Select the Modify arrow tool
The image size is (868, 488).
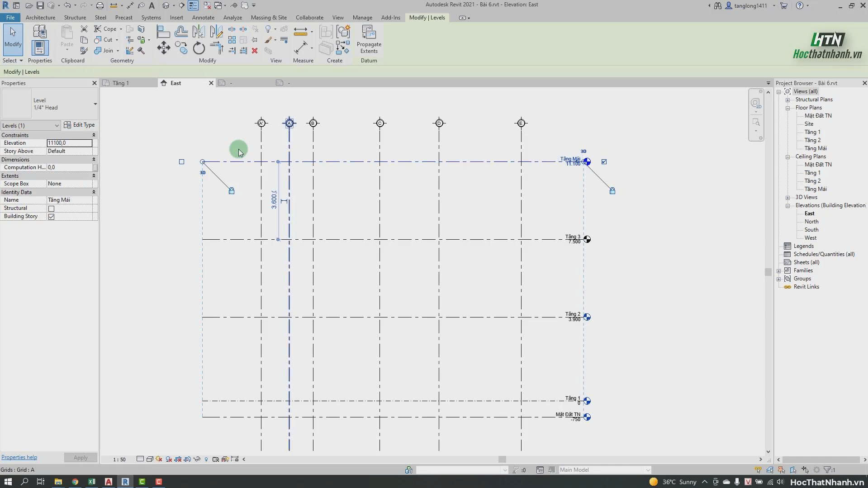13,40
